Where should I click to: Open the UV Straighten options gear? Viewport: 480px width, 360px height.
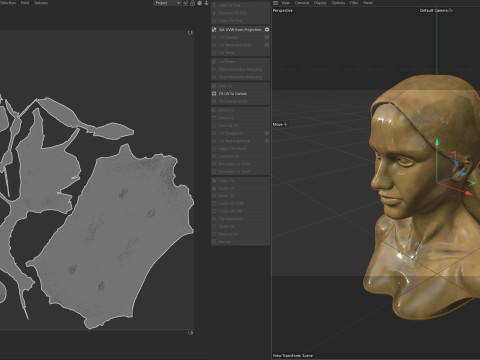pyautogui.click(x=267, y=133)
